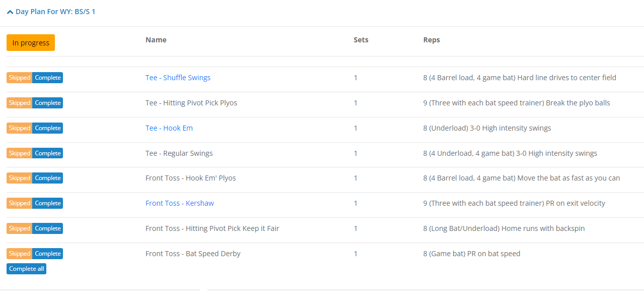Skip the Front Toss - Bat Speed Derby exercise
Screen dimensions: 644x296
20,254
